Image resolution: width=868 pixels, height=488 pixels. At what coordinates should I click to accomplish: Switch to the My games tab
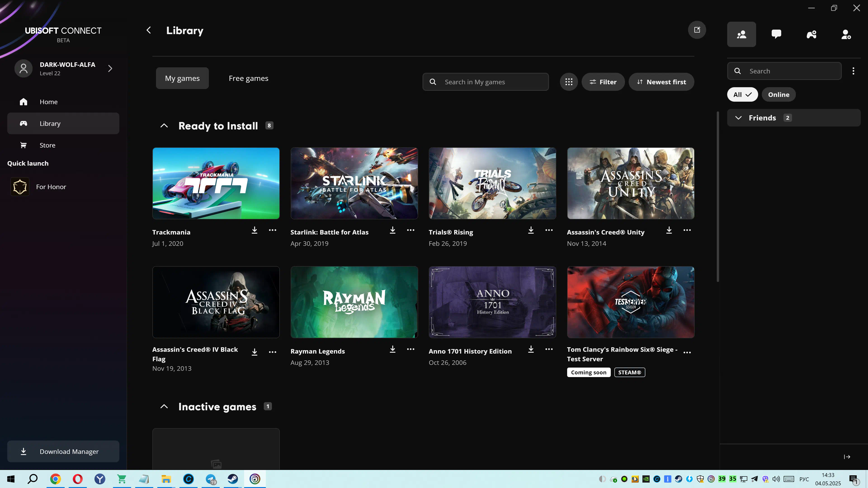[182, 78]
